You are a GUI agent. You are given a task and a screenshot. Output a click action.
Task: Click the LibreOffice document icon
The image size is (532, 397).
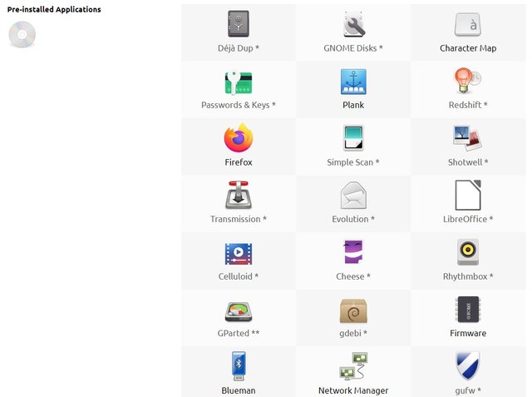(x=468, y=195)
